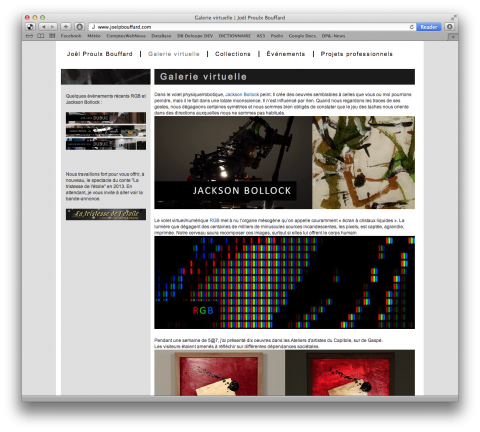Click the round icon right of Reader button

pyautogui.click(x=449, y=27)
